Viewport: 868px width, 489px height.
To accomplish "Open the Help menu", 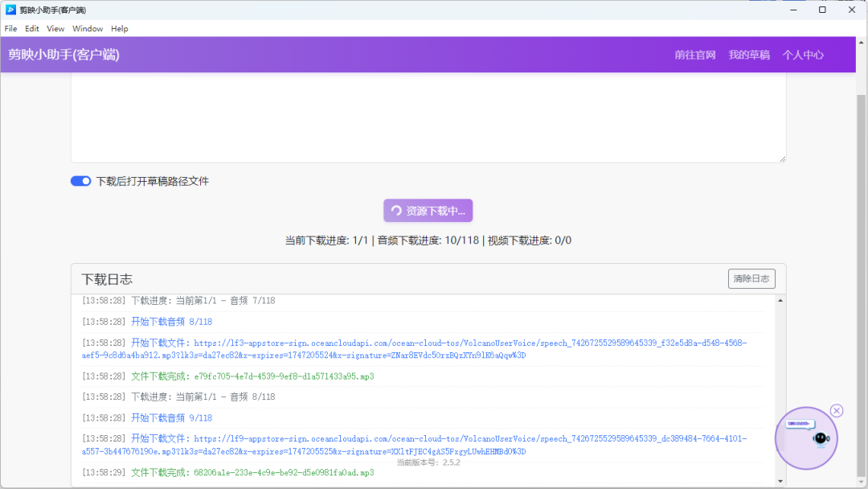I will (120, 29).
